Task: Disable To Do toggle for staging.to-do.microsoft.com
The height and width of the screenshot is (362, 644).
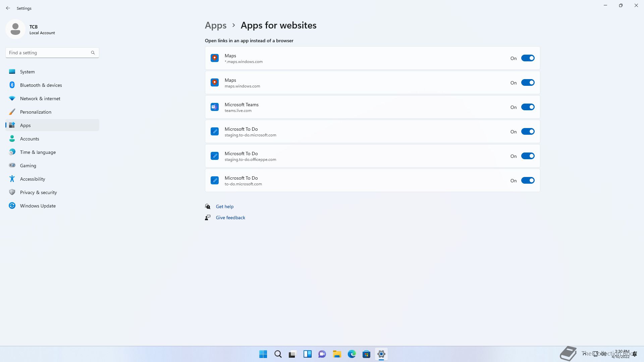Action: pyautogui.click(x=528, y=132)
